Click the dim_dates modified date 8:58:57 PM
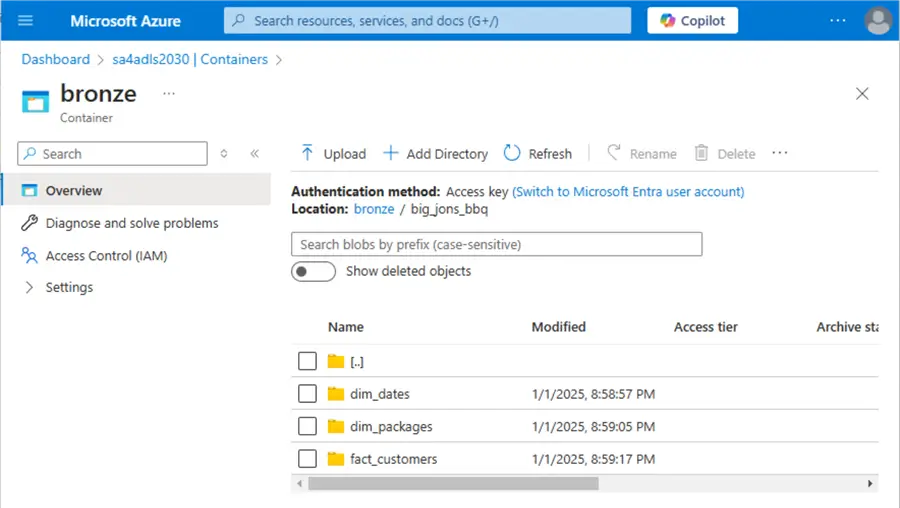The width and height of the screenshot is (900, 508). pyautogui.click(x=593, y=394)
